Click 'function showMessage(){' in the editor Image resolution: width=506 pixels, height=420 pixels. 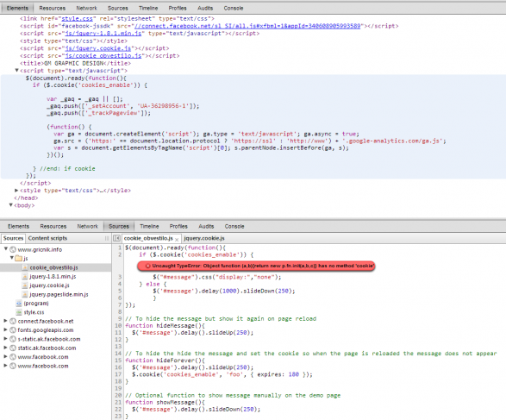point(165,402)
